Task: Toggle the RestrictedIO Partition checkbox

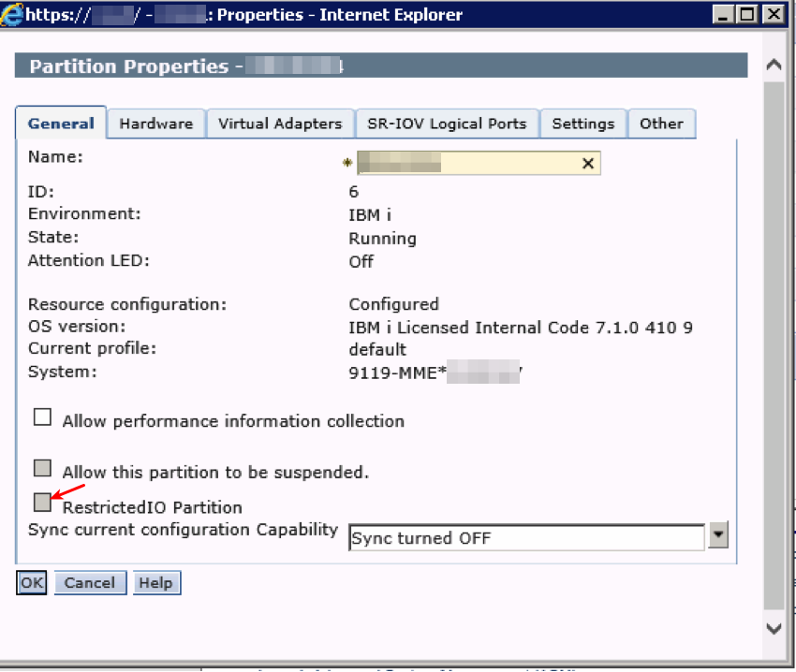Action: pos(42,502)
